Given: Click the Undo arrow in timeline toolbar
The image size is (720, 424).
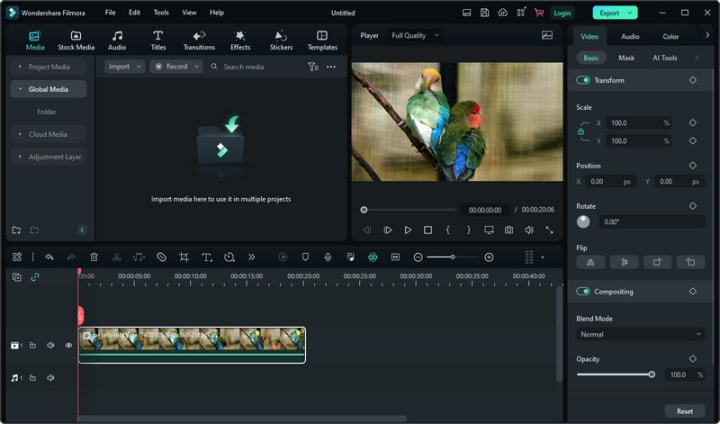Looking at the screenshot, I should [x=49, y=257].
